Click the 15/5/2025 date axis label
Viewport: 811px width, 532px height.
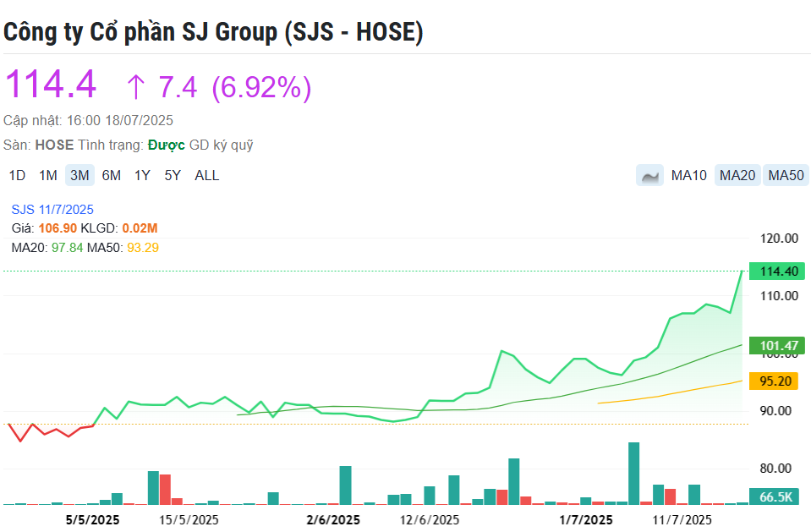coord(189,519)
